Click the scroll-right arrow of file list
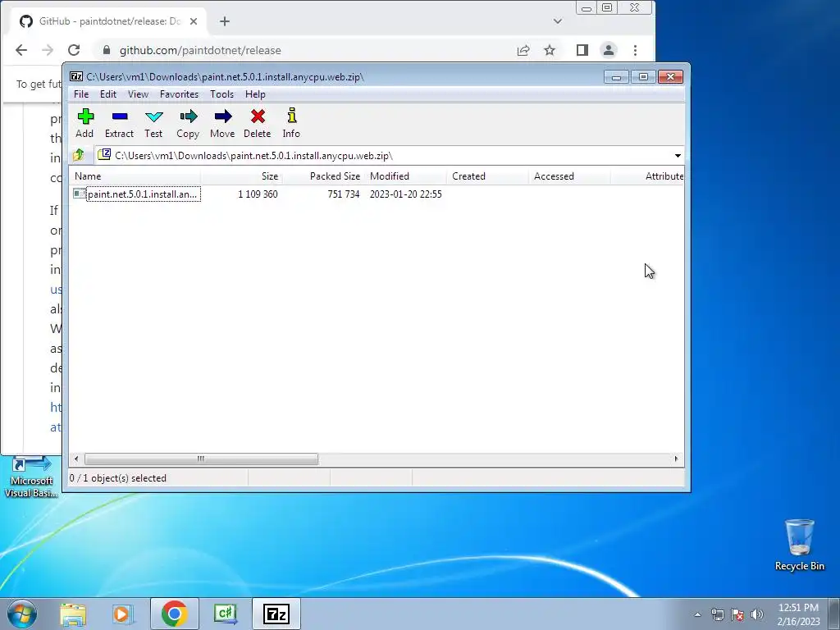 point(676,459)
